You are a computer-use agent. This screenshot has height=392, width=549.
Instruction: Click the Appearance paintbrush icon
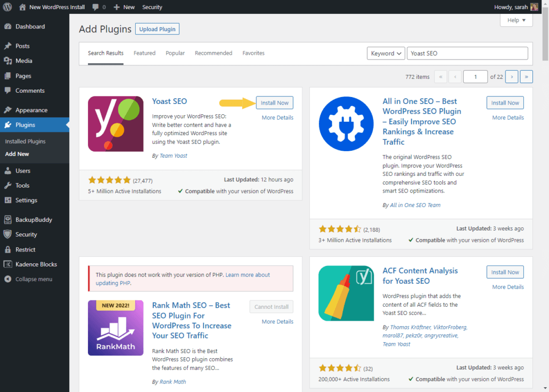(8, 110)
